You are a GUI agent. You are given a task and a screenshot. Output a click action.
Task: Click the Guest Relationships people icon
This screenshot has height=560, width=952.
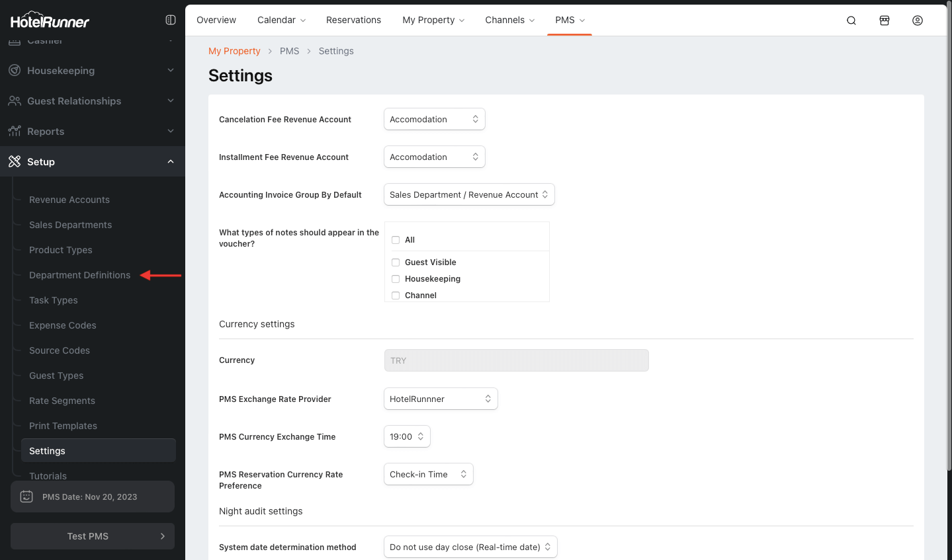[15, 100]
